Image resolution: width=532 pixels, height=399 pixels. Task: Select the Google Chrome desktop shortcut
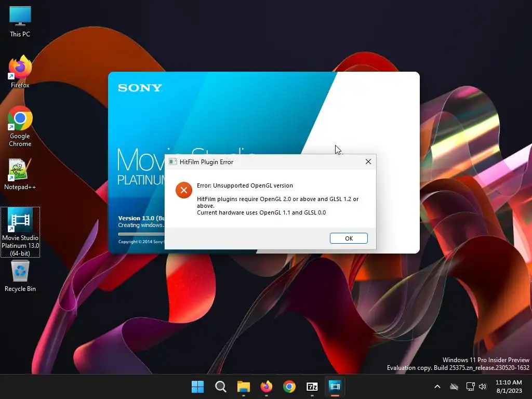20,127
